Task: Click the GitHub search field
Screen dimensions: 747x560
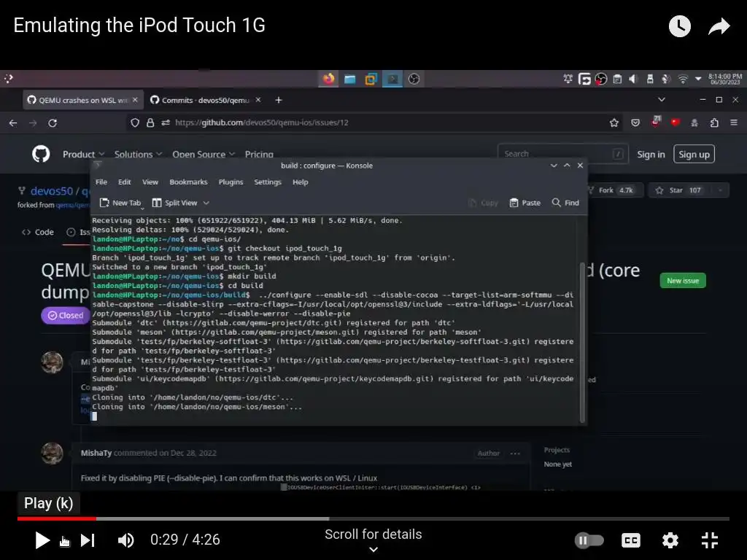Action: 562,154
